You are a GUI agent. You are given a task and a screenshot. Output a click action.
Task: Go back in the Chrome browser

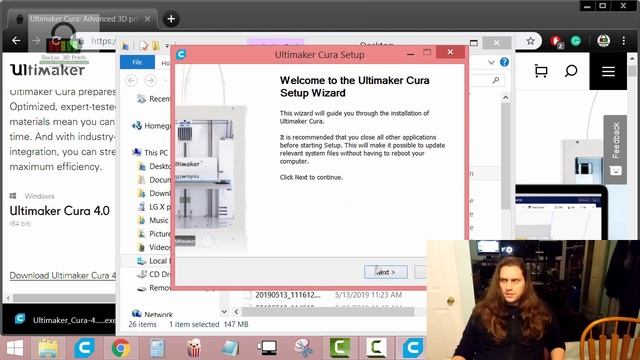[x=16, y=41]
